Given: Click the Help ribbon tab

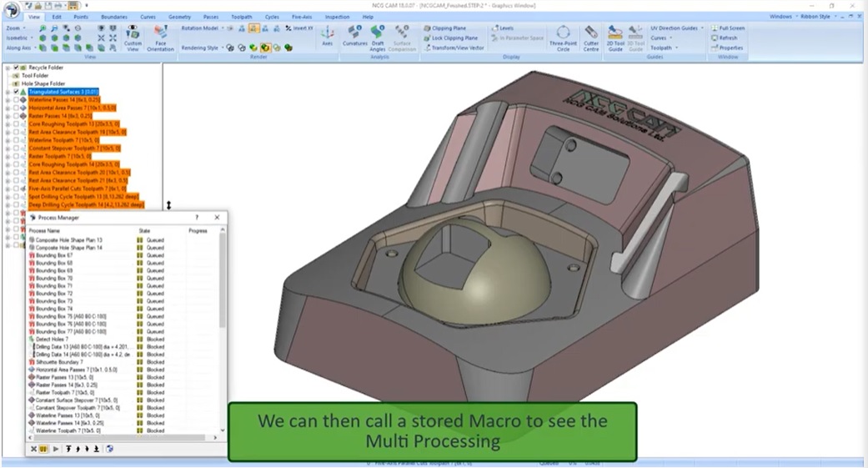Looking at the screenshot, I should 368,18.
